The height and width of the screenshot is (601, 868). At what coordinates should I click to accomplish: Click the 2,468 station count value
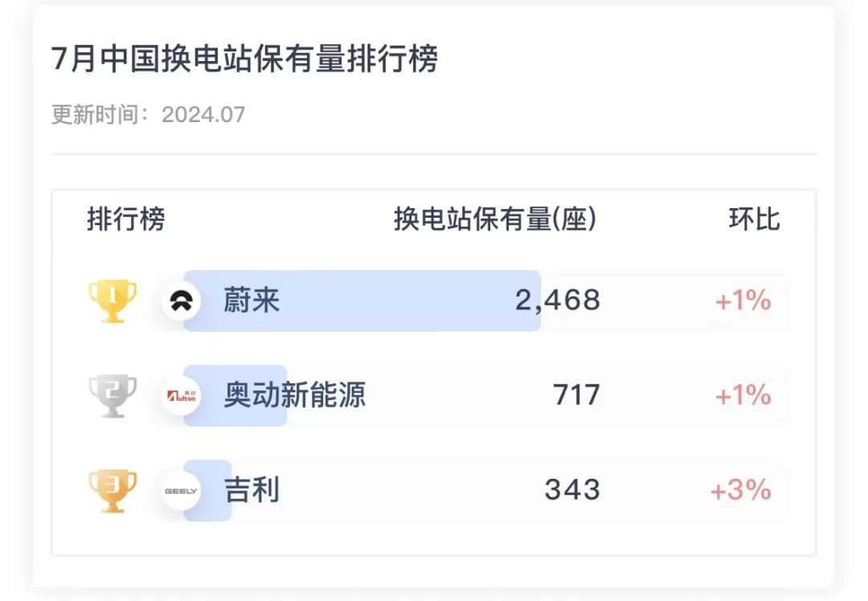pos(558,300)
